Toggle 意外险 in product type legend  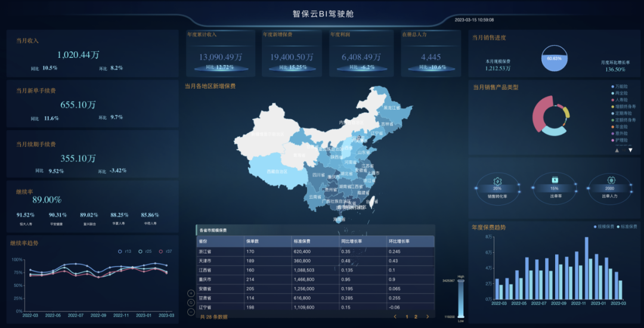620,134
